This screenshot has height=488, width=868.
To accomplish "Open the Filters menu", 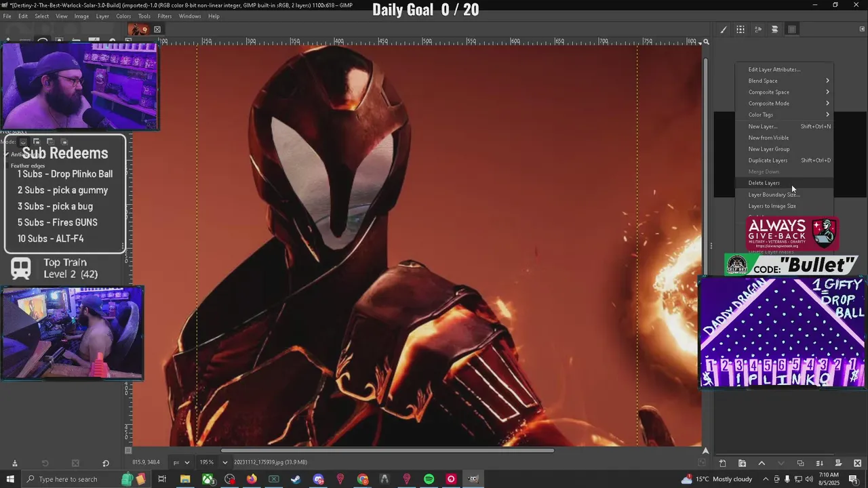I will pos(165,16).
